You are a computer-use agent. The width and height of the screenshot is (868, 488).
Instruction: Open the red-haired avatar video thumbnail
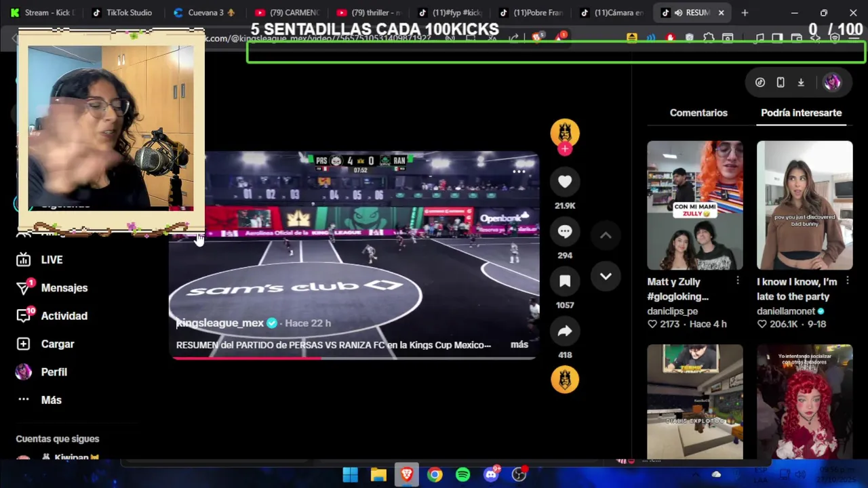(x=804, y=401)
